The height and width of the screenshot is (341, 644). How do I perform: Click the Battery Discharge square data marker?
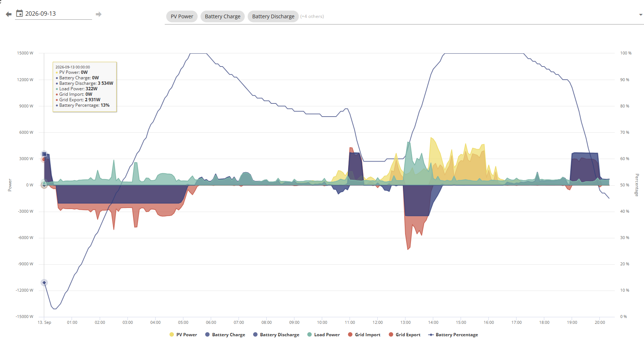(x=44, y=154)
